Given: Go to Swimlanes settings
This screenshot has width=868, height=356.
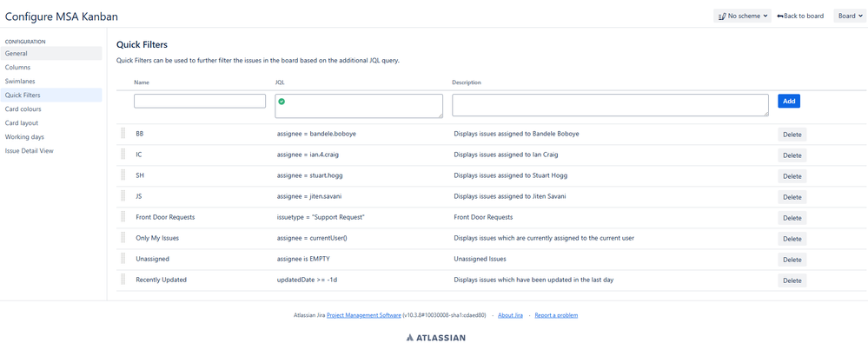Looking at the screenshot, I should tap(20, 81).
